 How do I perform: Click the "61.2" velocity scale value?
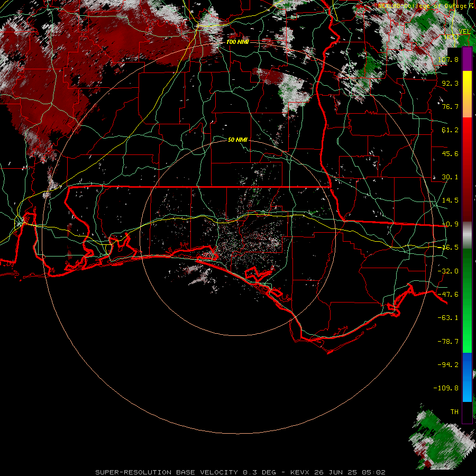click(450, 130)
